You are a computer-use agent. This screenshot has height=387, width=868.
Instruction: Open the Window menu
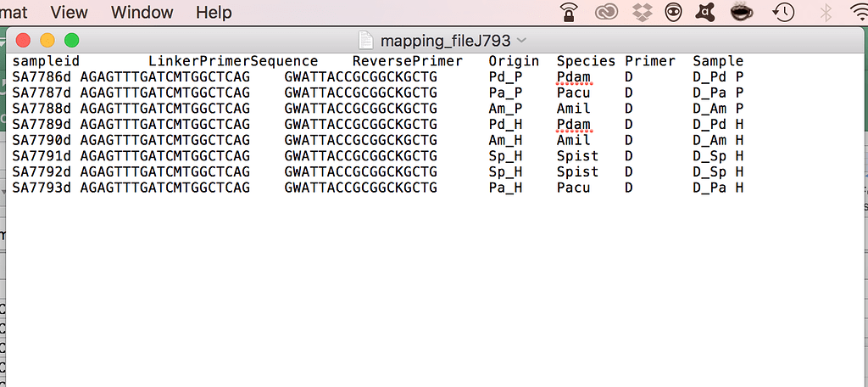[x=142, y=12]
